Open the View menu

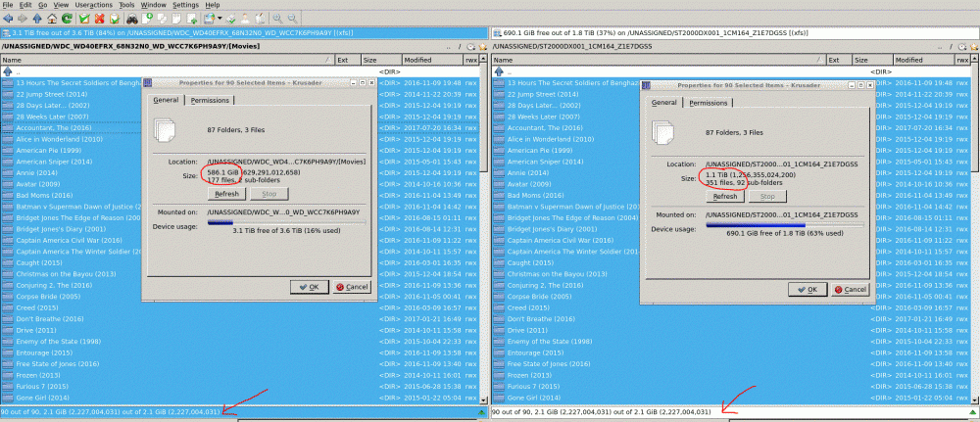pos(61,4)
